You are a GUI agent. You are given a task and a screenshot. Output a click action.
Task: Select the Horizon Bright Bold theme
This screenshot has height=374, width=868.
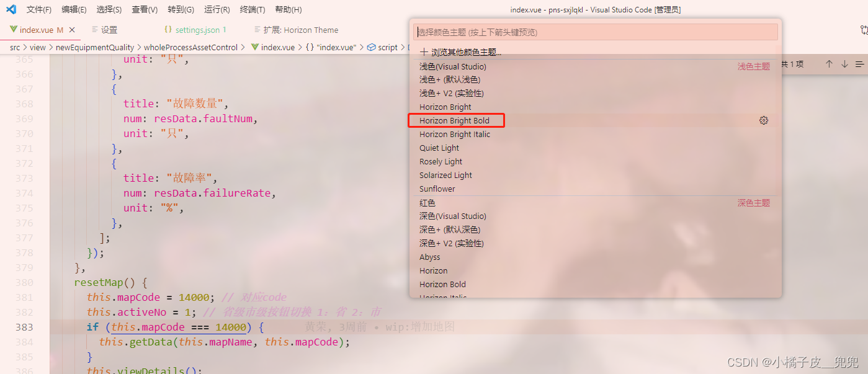pos(596,120)
